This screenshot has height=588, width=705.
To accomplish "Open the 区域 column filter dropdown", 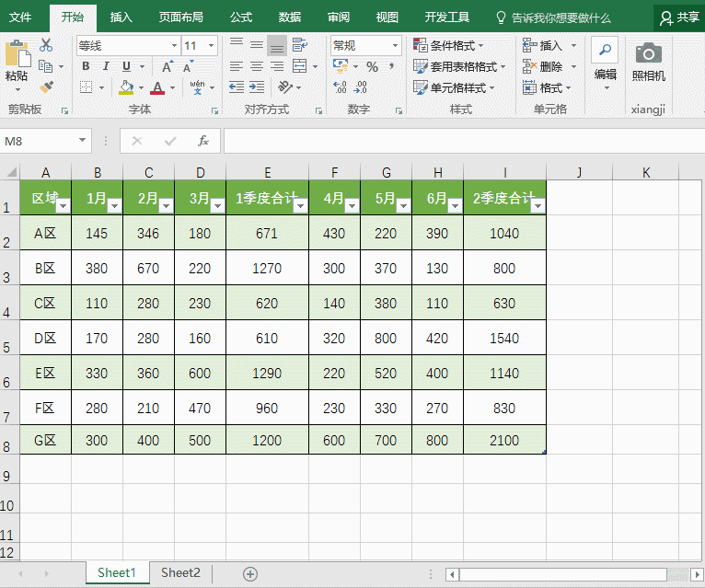I will coord(63,206).
